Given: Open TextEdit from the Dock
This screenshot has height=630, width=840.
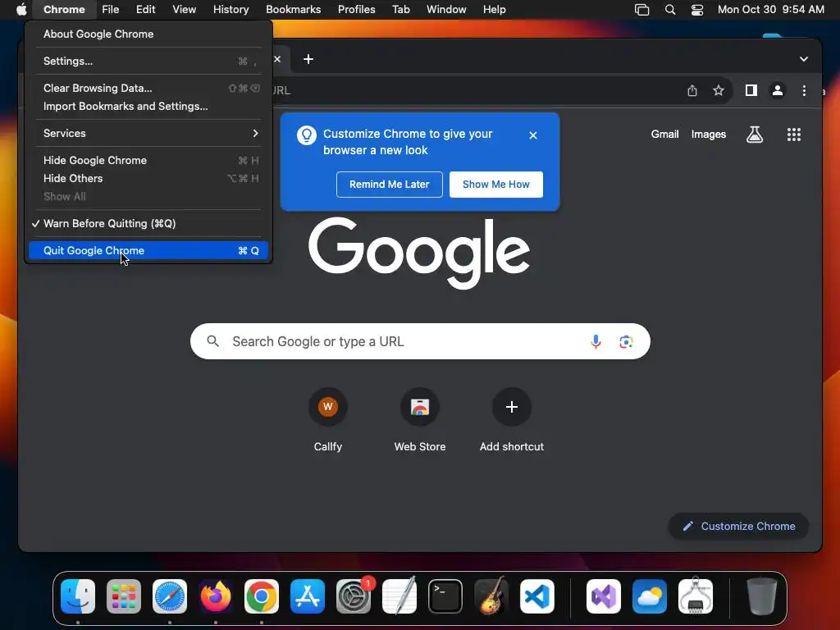Looking at the screenshot, I should (x=399, y=596).
